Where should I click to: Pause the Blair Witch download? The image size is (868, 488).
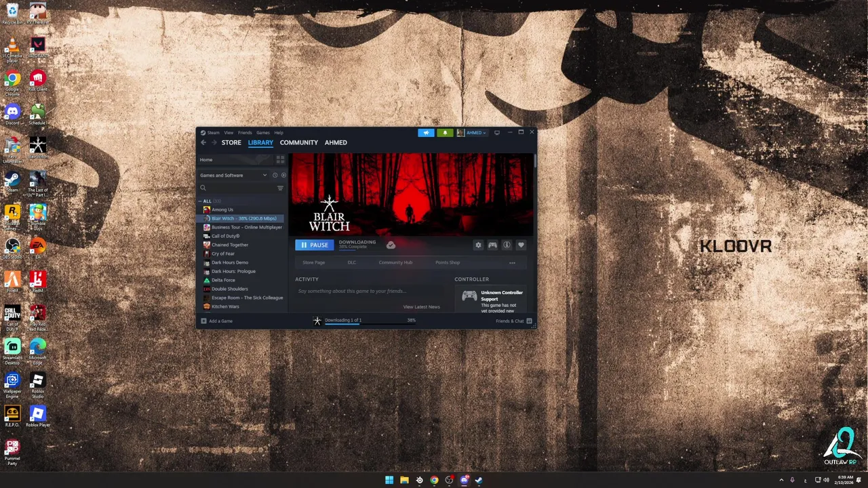315,245
